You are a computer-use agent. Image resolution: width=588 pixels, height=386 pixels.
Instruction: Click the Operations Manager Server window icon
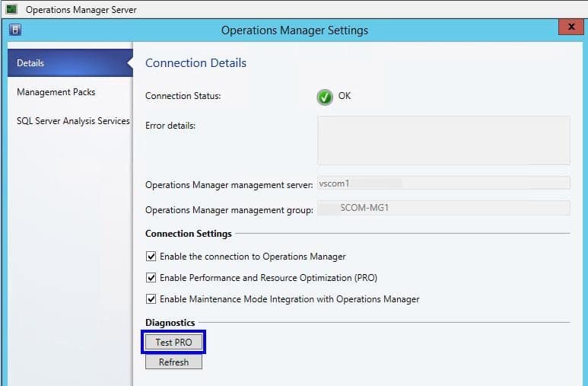coord(11,8)
